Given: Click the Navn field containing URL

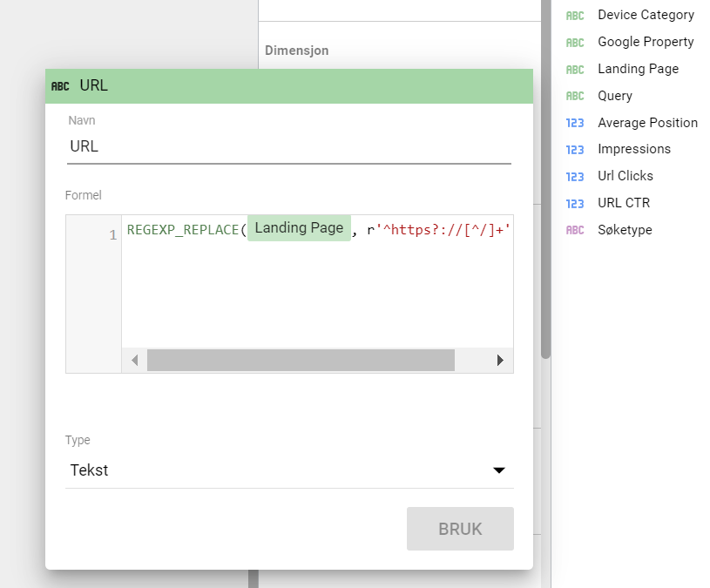Looking at the screenshot, I should [289, 147].
